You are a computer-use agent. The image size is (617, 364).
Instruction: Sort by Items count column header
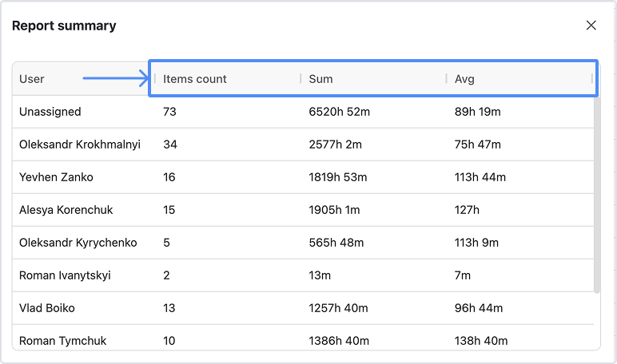pos(195,79)
